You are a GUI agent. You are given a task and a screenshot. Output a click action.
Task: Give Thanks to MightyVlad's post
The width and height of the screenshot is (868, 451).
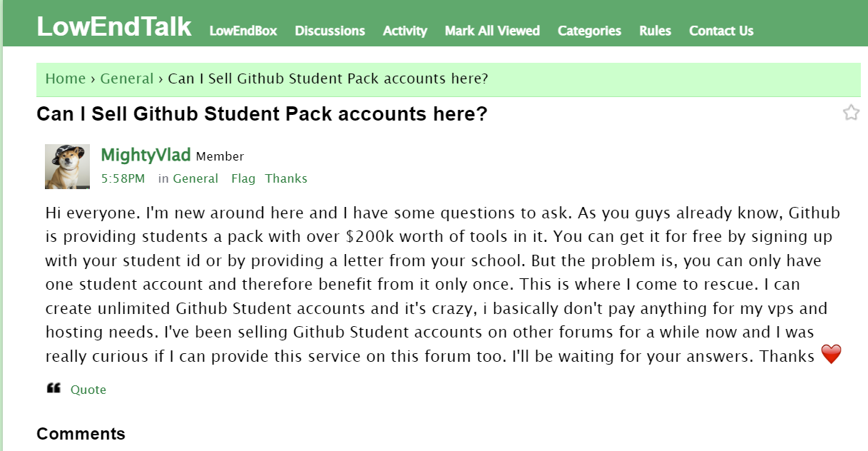tap(286, 178)
